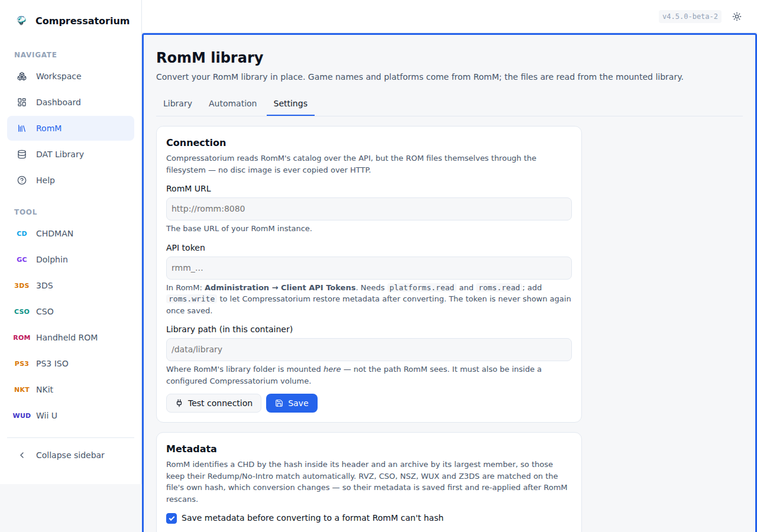Open the CHDMAN tool page
The height and width of the screenshot is (532, 757).
[x=70, y=233]
